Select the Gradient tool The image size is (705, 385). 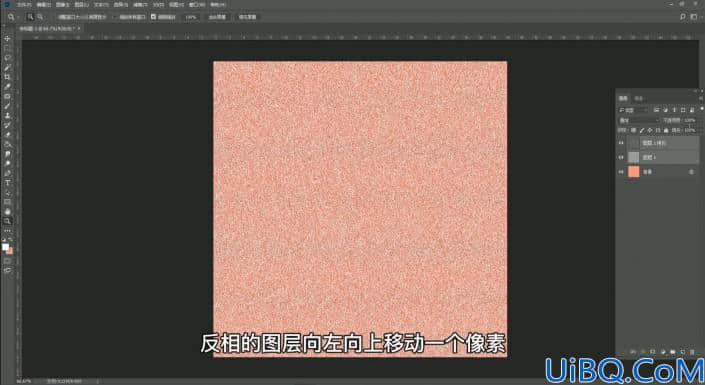[x=7, y=144]
